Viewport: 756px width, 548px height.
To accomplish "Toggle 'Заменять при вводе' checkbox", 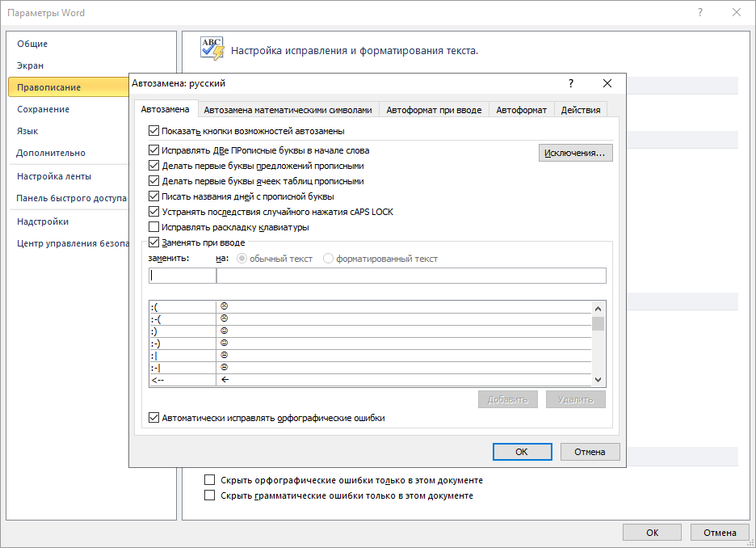I will tap(154, 242).
